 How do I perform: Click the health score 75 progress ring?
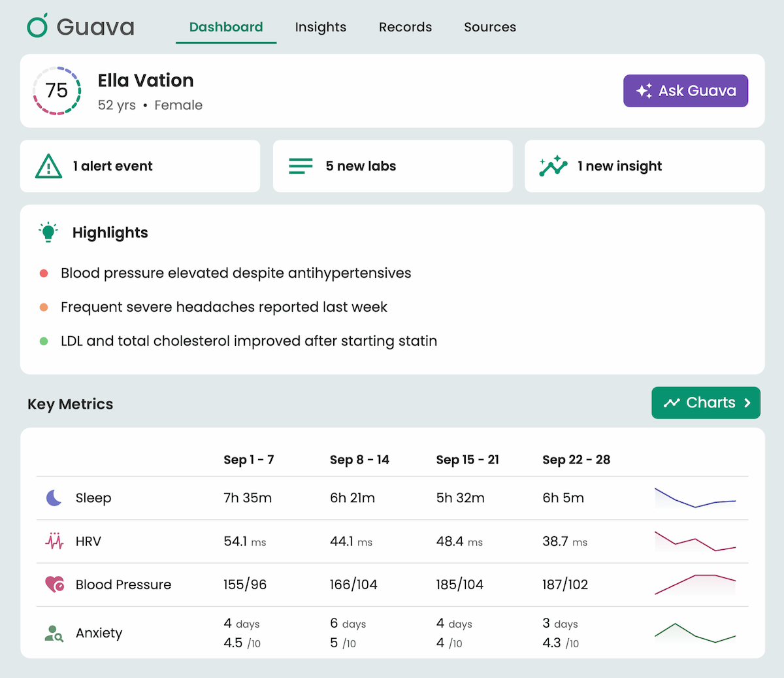tap(57, 91)
